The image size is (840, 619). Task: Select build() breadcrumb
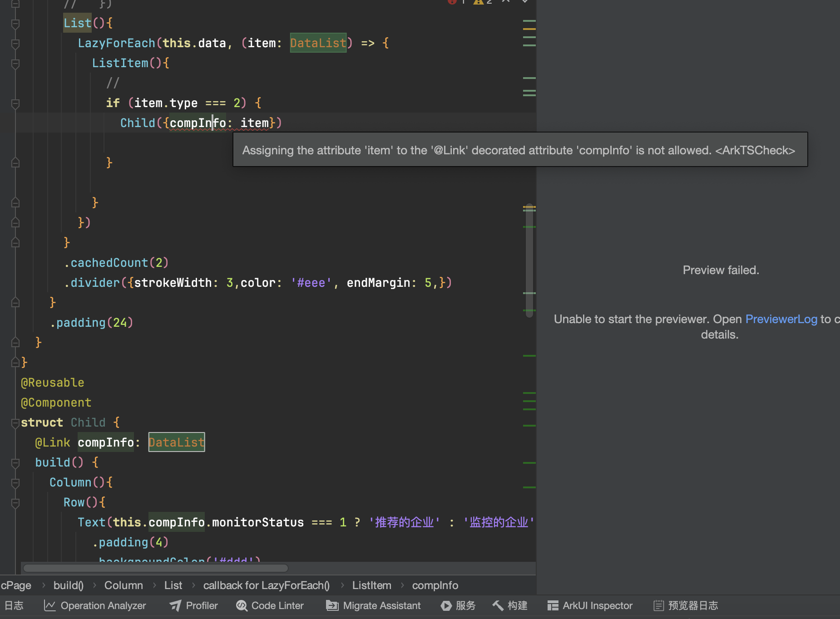69,585
